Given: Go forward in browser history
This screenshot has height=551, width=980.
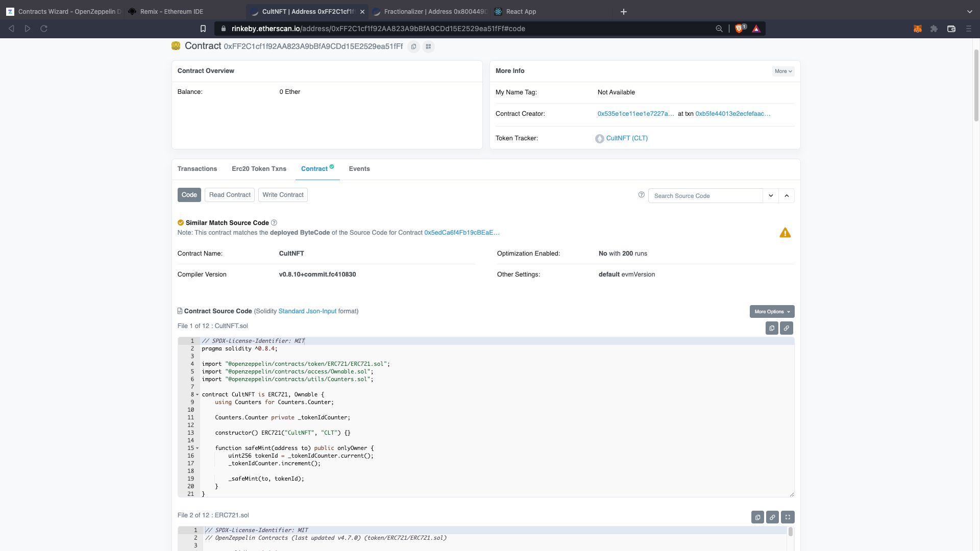Looking at the screenshot, I should (28, 29).
